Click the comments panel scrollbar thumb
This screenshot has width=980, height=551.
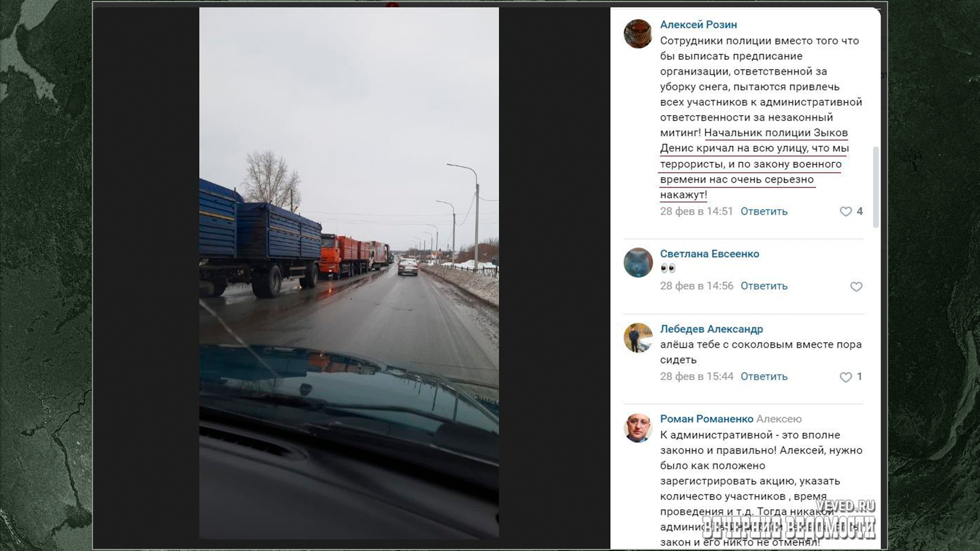tap(876, 187)
